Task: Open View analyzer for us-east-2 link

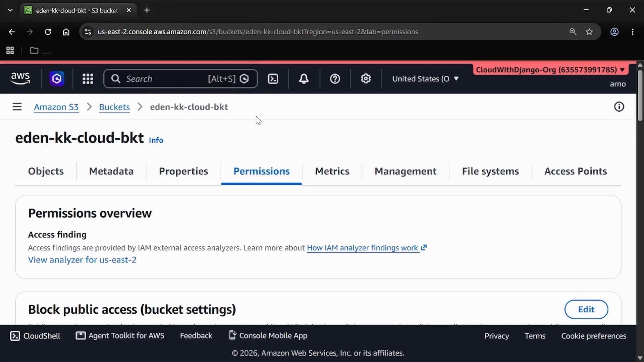Action: pos(82,260)
